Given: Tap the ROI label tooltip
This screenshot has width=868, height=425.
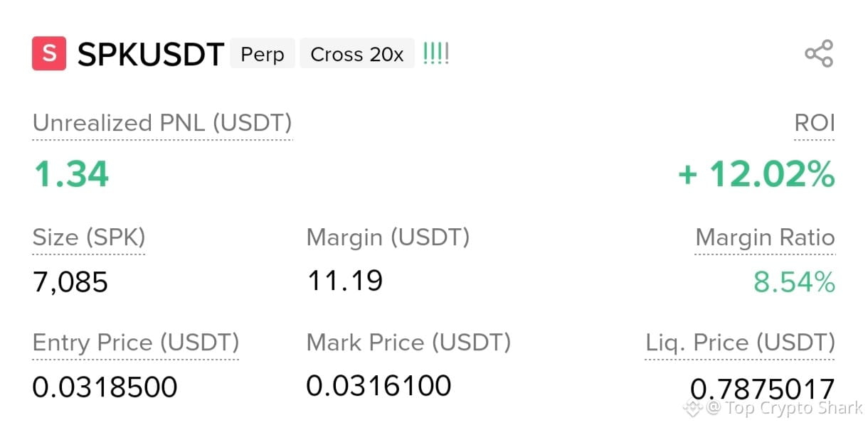Looking at the screenshot, I should pyautogui.click(x=814, y=124).
